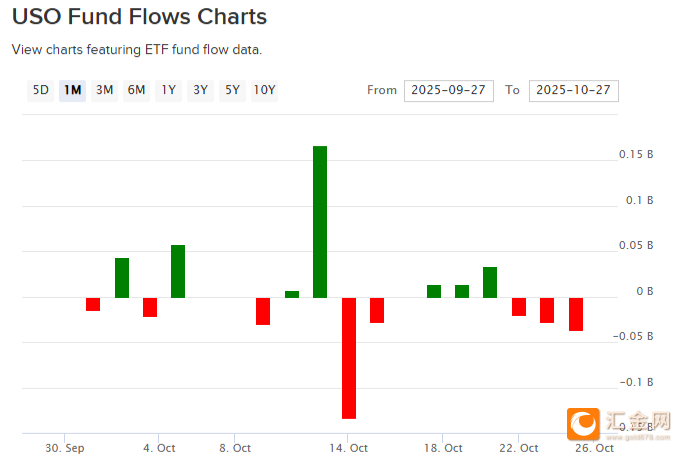
Task: Select the 5D time range
Action: pyautogui.click(x=40, y=90)
